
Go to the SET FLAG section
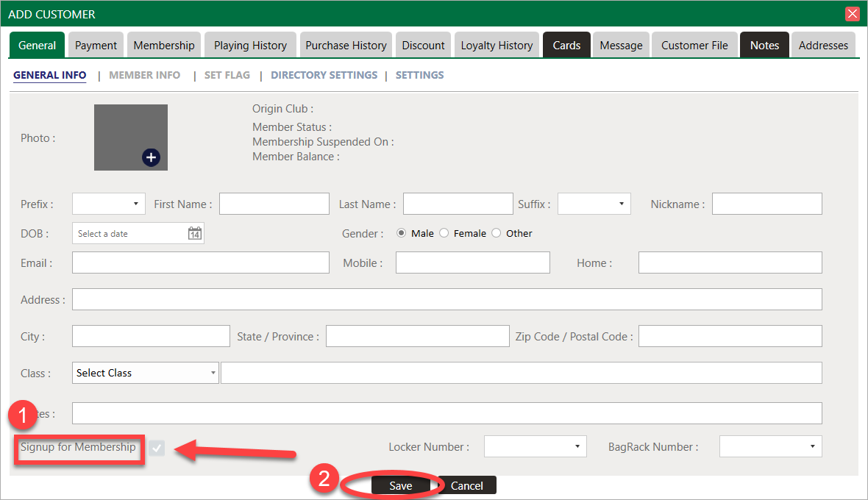tap(227, 75)
